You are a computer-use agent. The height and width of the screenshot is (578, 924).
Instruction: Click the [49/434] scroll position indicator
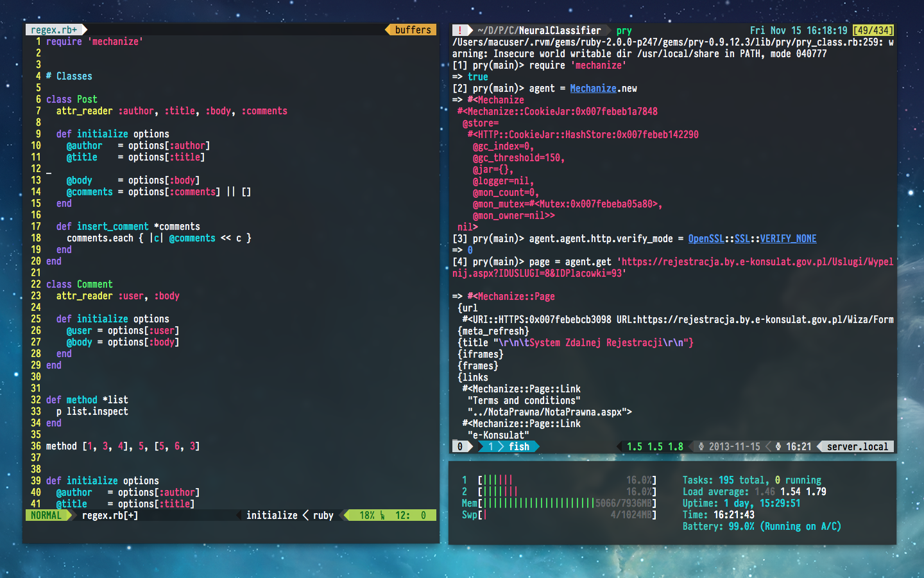pos(873,30)
